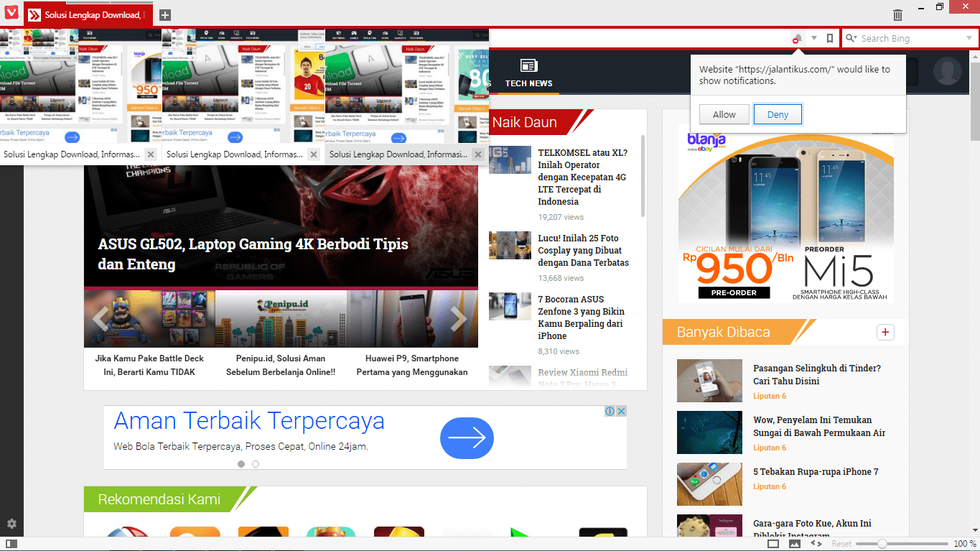Select the Solusi Lengkap Download tab
This screenshot has height=551, width=980.
88,14
